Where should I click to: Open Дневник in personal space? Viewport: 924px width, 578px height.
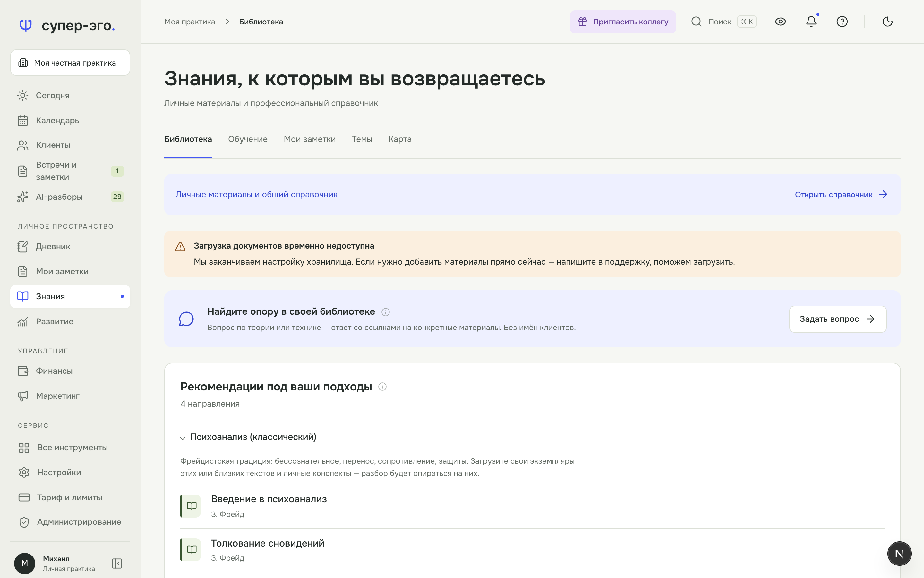pyautogui.click(x=70, y=247)
